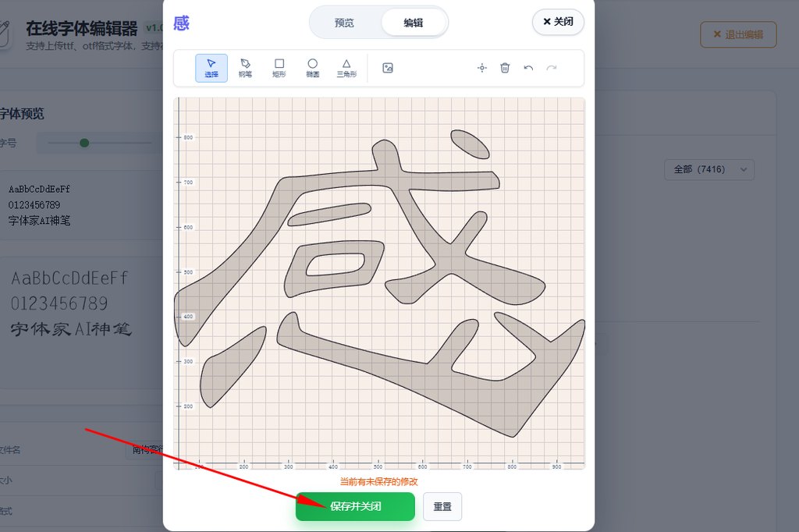Redo the change with redo arrow

[x=550, y=68]
